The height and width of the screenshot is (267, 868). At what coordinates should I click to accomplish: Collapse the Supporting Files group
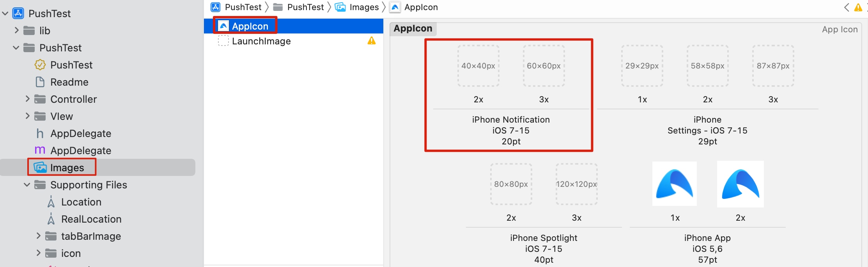click(27, 184)
